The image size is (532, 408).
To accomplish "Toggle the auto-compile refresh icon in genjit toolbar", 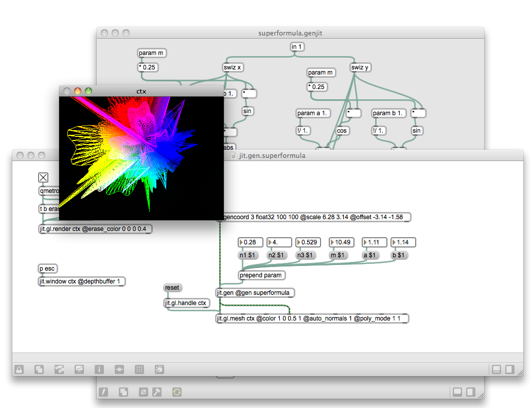I will click(177, 392).
